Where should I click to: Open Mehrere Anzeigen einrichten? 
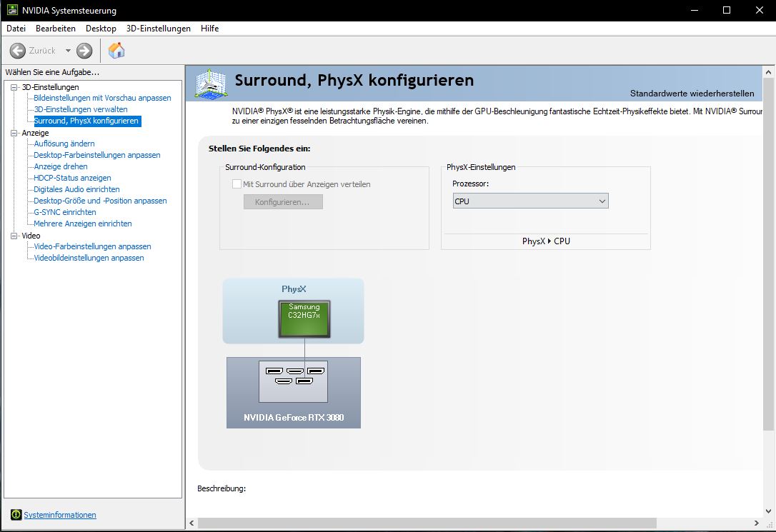[83, 223]
